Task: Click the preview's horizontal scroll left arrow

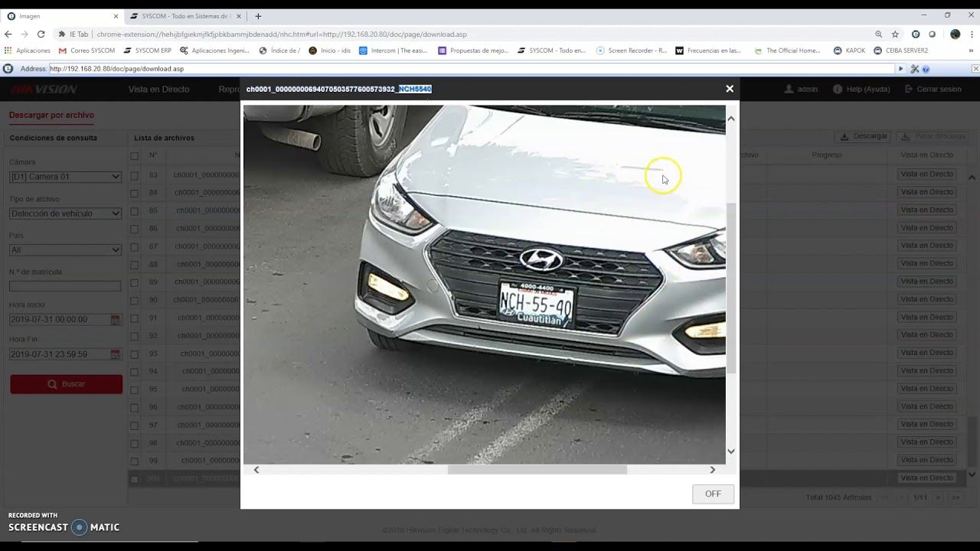Action: click(x=256, y=470)
